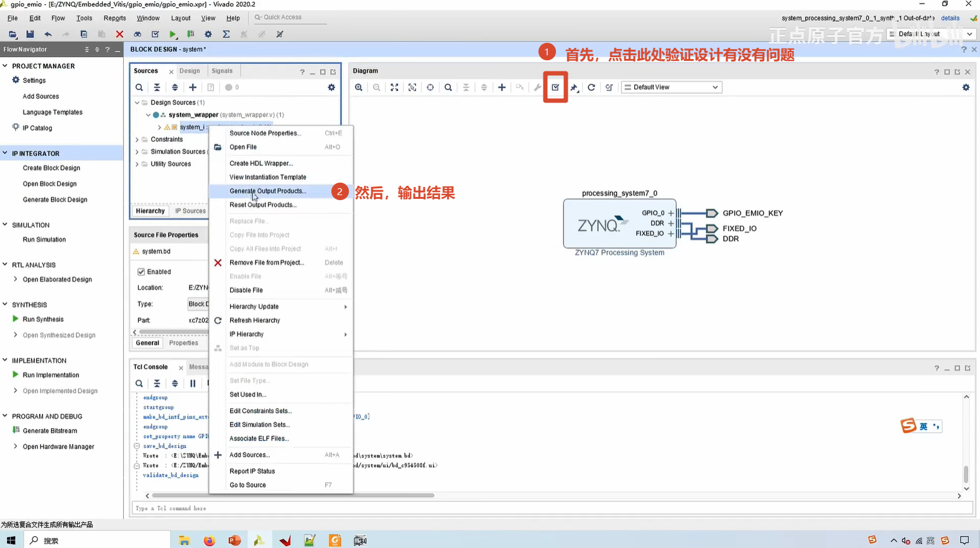
Task: Open the Default View dropdown in Diagram
Action: pos(672,88)
